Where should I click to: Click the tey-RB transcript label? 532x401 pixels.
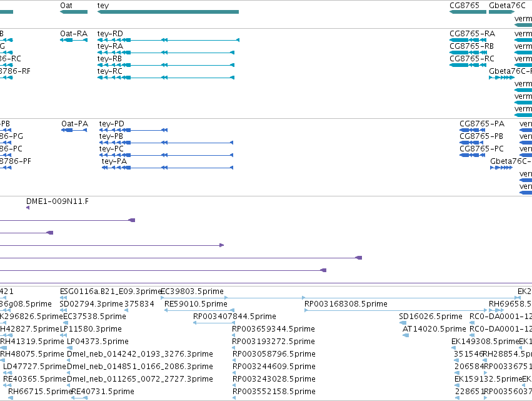click(109, 59)
